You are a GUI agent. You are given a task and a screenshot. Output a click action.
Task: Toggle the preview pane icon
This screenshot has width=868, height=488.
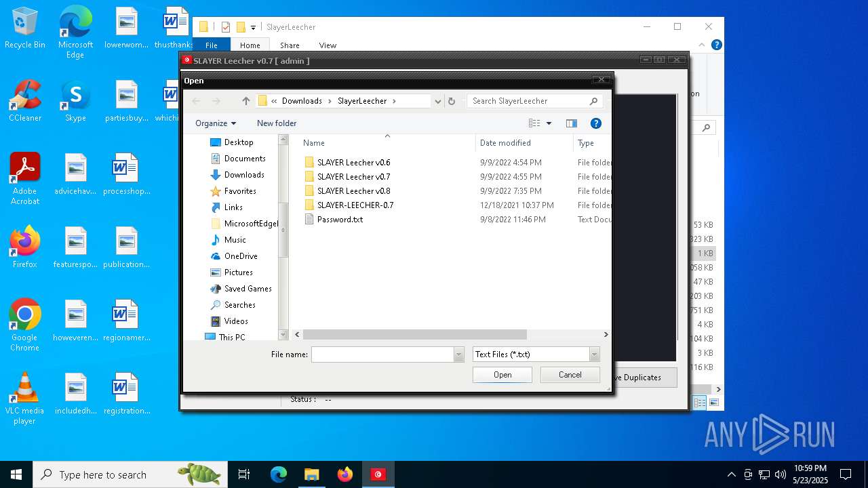click(572, 123)
